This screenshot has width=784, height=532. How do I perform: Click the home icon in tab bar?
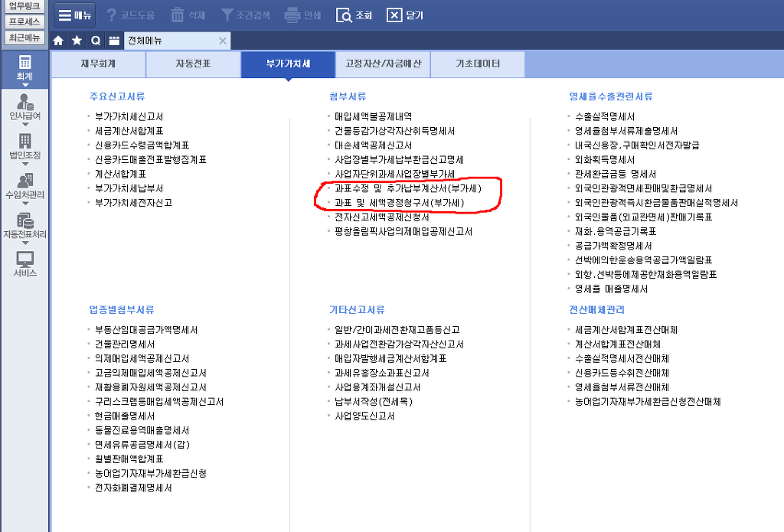(59, 41)
